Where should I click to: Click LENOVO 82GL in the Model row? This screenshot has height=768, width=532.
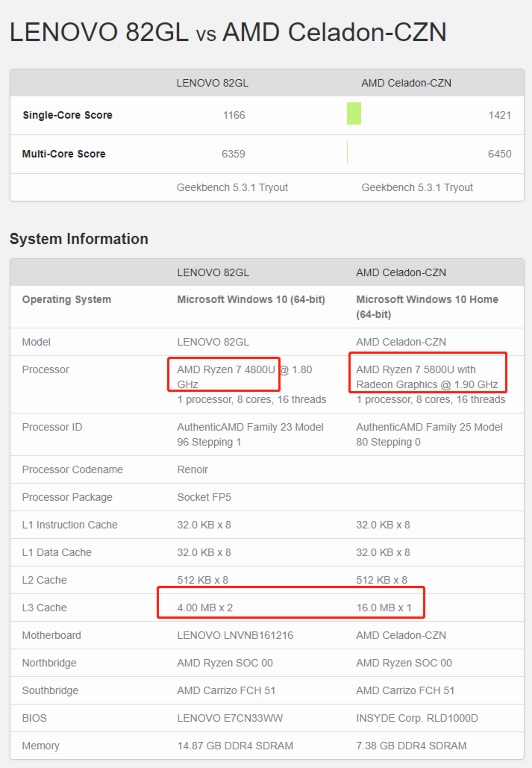pyautogui.click(x=213, y=342)
